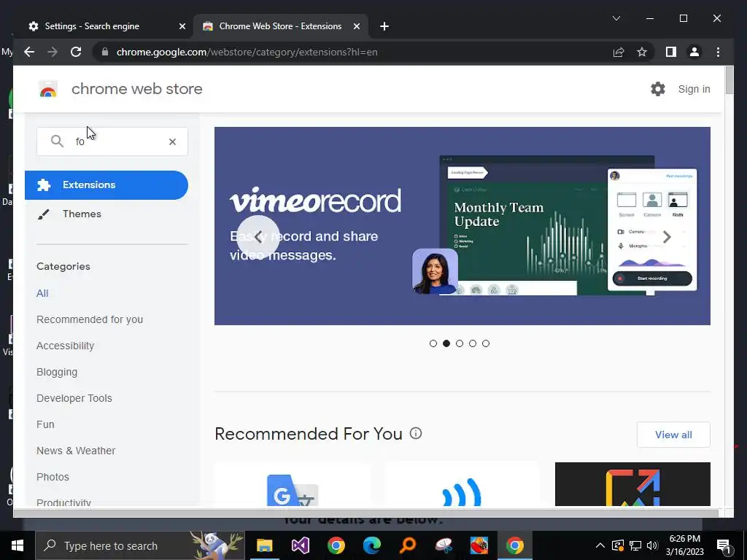The image size is (747, 560).
Task: Select the second carousel dot
Action: pyautogui.click(x=446, y=343)
